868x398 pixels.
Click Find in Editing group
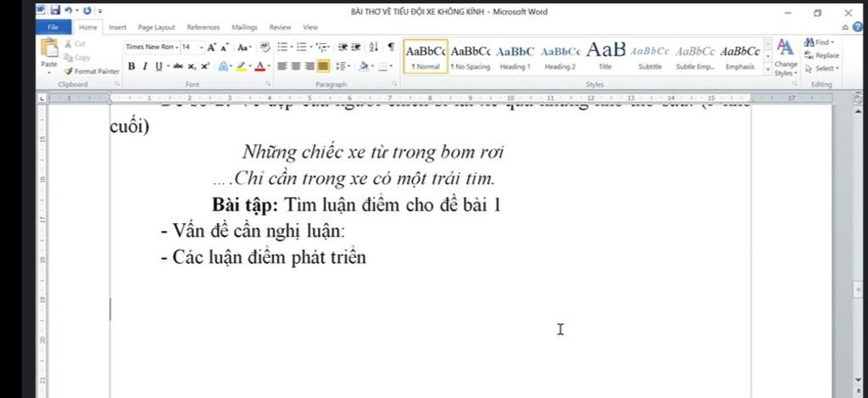(820, 42)
